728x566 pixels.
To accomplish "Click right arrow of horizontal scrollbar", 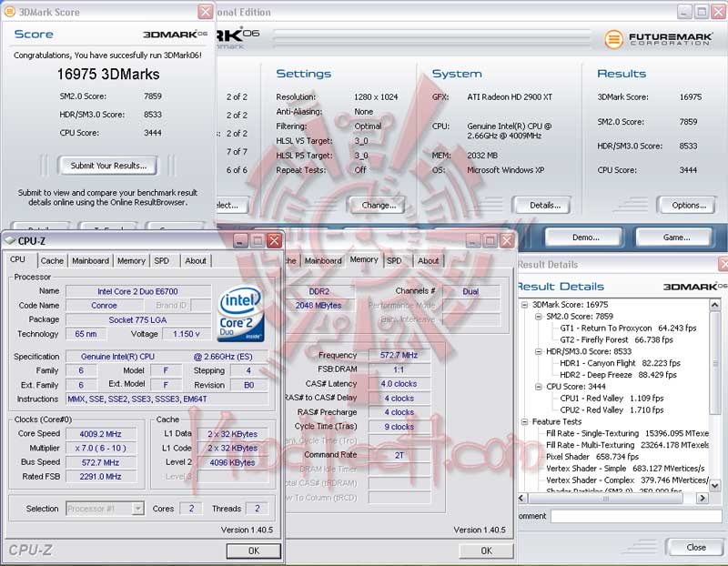I will (703, 499).
